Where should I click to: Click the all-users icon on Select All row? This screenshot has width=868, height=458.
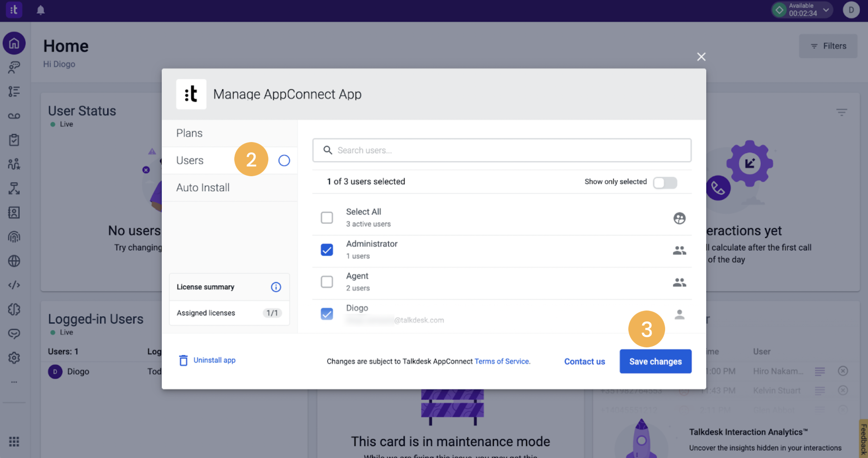coord(679,218)
